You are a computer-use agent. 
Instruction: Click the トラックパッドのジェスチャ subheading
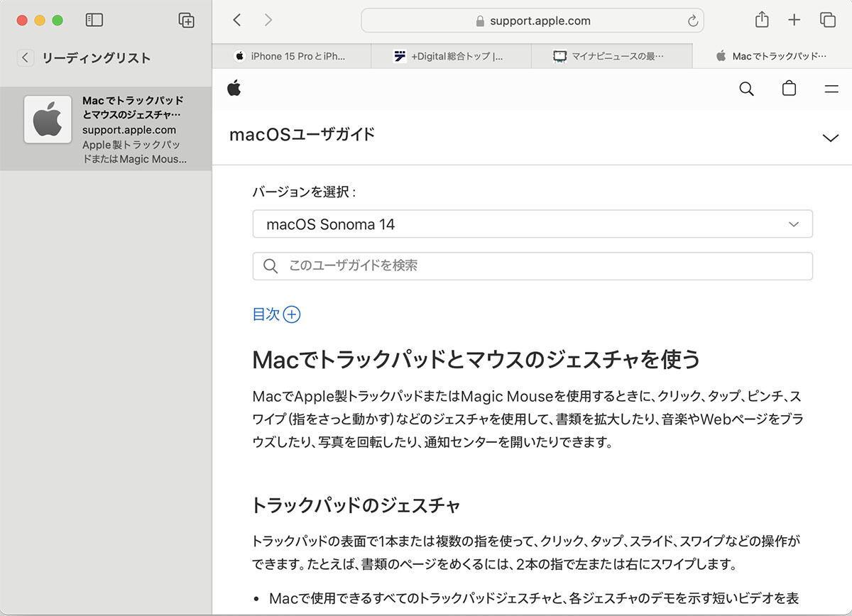356,505
